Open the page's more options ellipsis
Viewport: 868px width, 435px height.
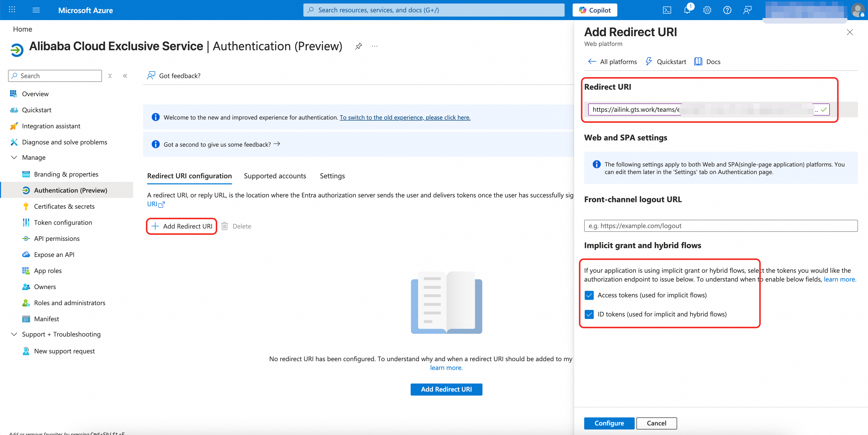pyautogui.click(x=375, y=46)
